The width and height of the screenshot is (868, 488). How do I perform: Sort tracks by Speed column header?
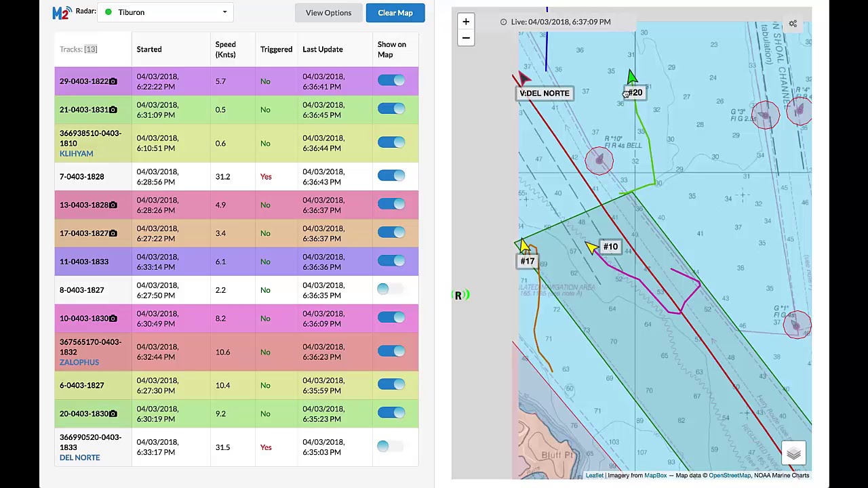[x=225, y=49]
